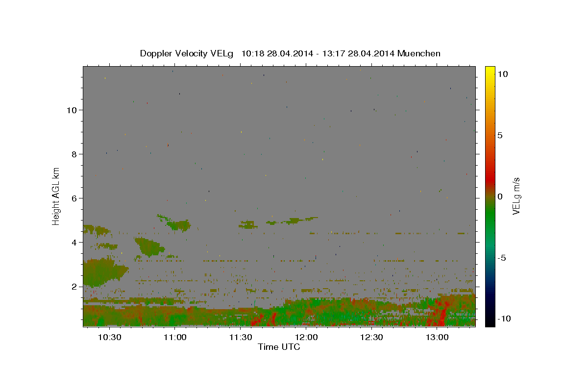Click the 11:00 time tick label

[x=174, y=338]
